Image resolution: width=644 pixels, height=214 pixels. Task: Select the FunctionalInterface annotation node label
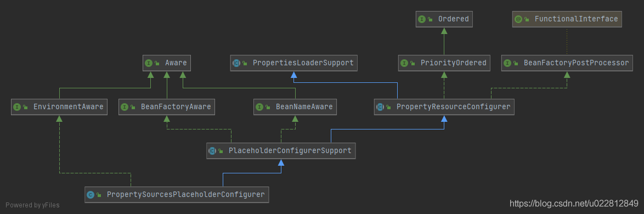(x=576, y=19)
